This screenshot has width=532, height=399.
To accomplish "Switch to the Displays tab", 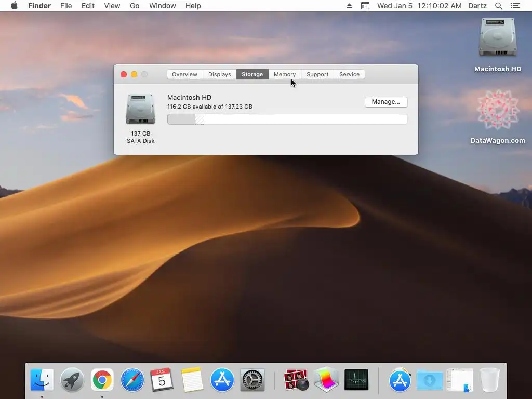I will pyautogui.click(x=220, y=74).
